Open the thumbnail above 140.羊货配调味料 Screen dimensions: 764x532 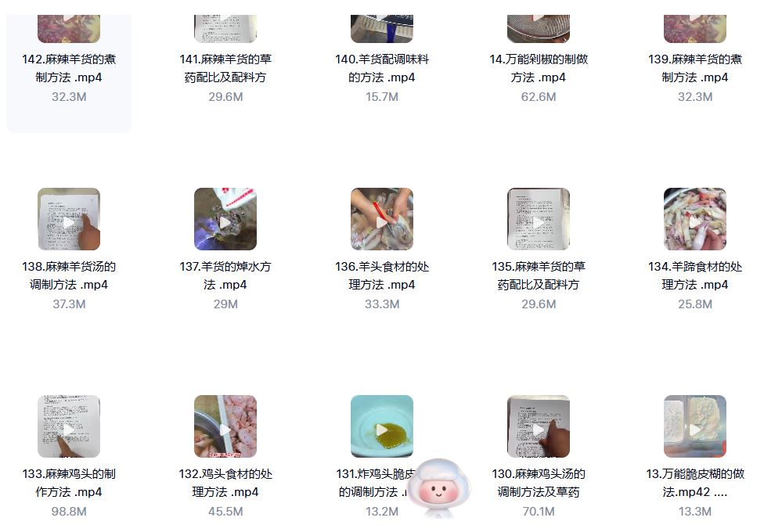[x=382, y=29]
